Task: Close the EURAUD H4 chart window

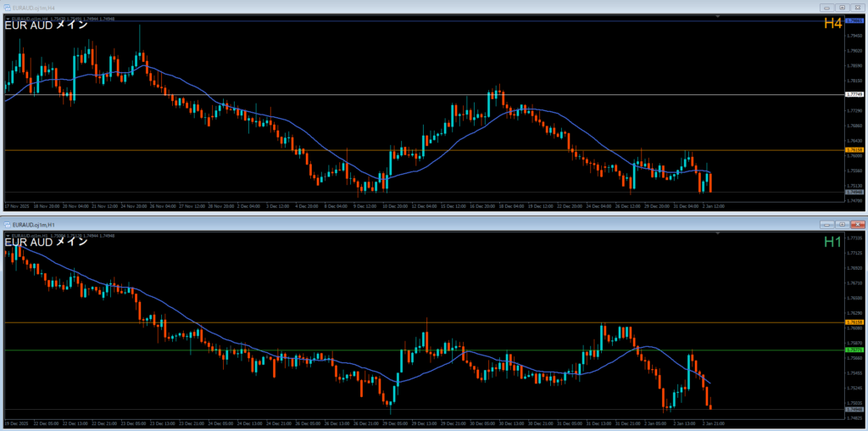Action: (x=857, y=8)
